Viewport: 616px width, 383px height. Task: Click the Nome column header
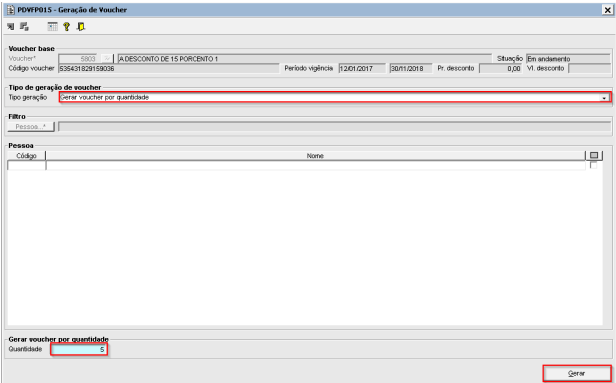click(315, 156)
